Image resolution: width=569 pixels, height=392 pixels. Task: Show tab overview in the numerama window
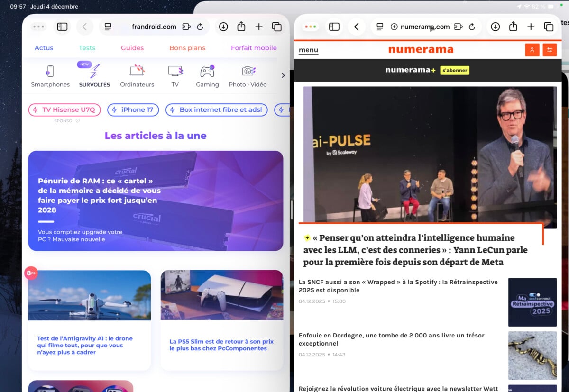coord(549,27)
